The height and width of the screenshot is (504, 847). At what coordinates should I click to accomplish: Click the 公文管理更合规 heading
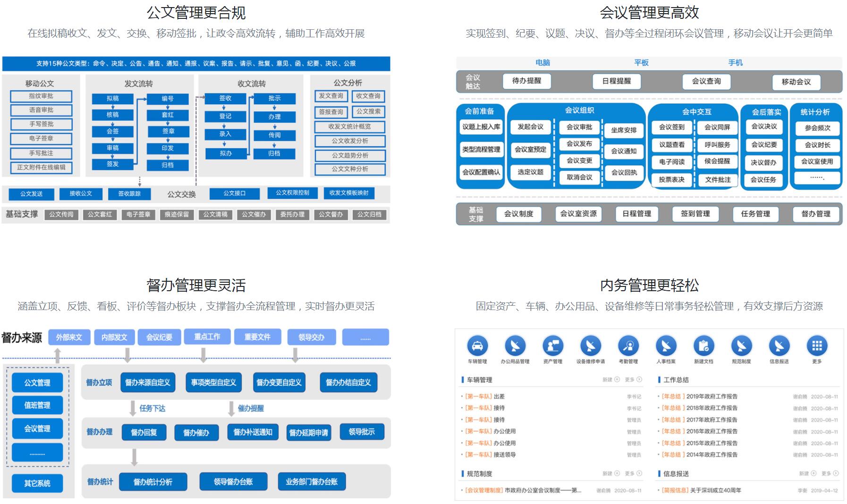pos(196,13)
